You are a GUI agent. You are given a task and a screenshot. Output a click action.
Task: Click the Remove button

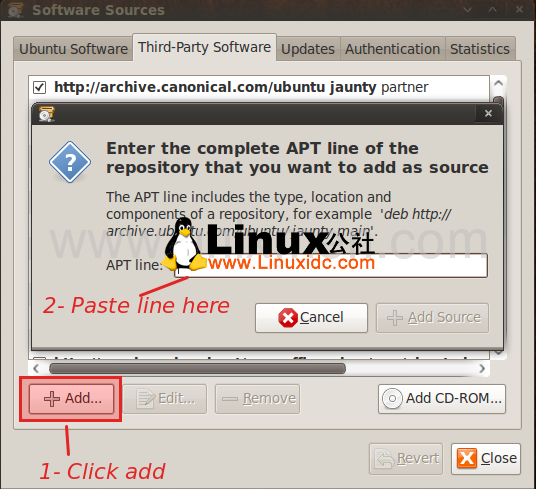coord(257,399)
